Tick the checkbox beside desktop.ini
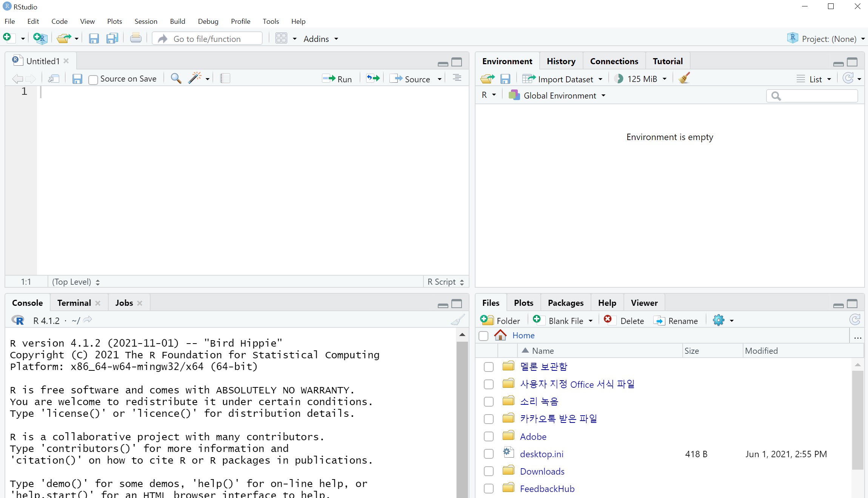868x498 pixels. pos(489,454)
